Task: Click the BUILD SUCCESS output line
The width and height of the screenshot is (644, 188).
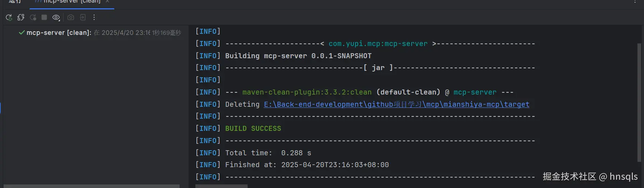Action: tap(253, 128)
